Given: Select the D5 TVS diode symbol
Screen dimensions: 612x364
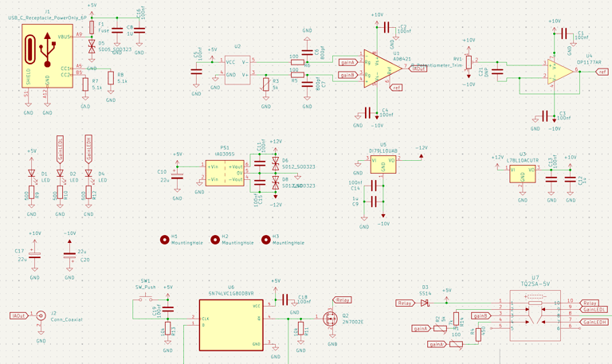Looking at the screenshot, I should point(92,46).
